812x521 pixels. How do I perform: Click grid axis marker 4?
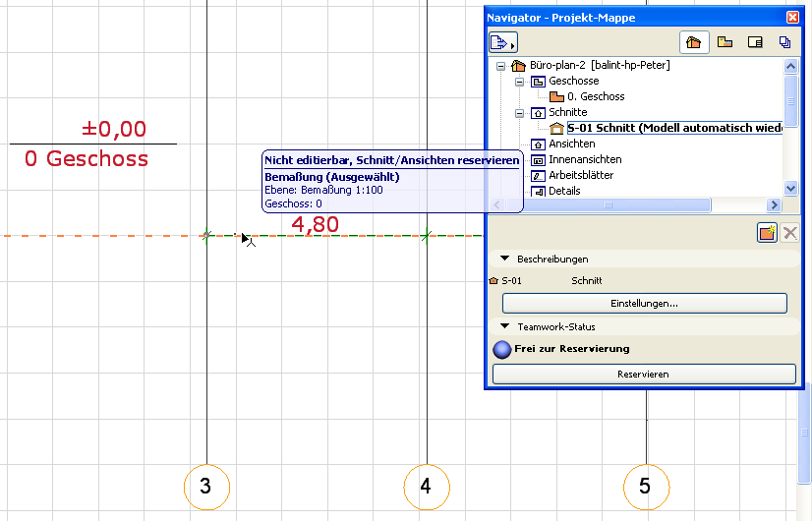coord(427,487)
